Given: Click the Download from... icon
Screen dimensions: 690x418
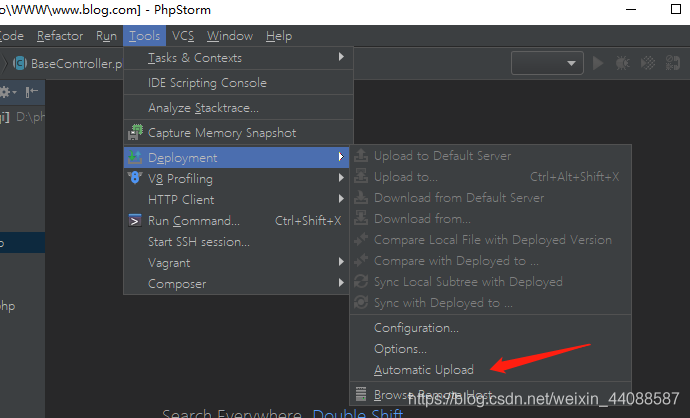Looking at the screenshot, I should pyautogui.click(x=361, y=218).
